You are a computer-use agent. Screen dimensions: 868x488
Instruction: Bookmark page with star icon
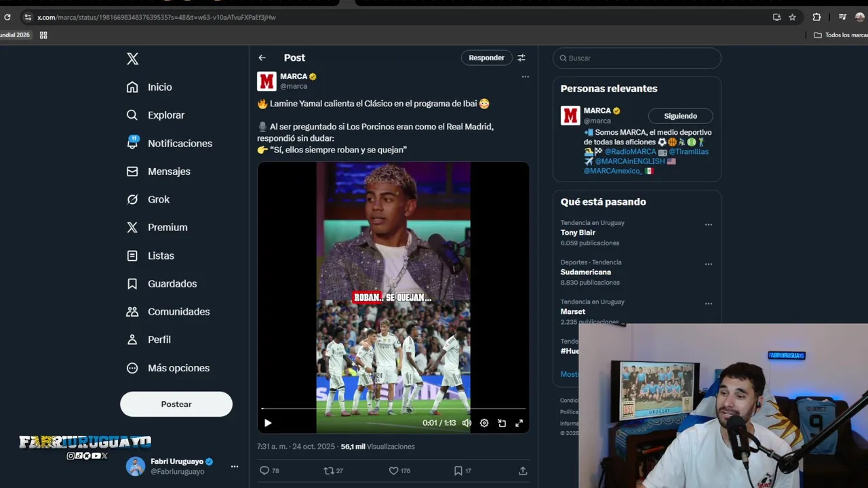tap(792, 17)
